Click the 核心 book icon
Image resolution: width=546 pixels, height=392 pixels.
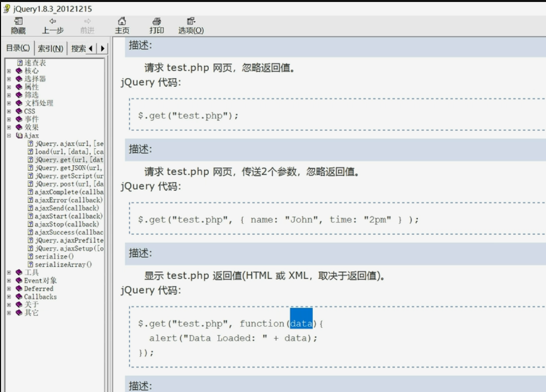tap(19, 71)
